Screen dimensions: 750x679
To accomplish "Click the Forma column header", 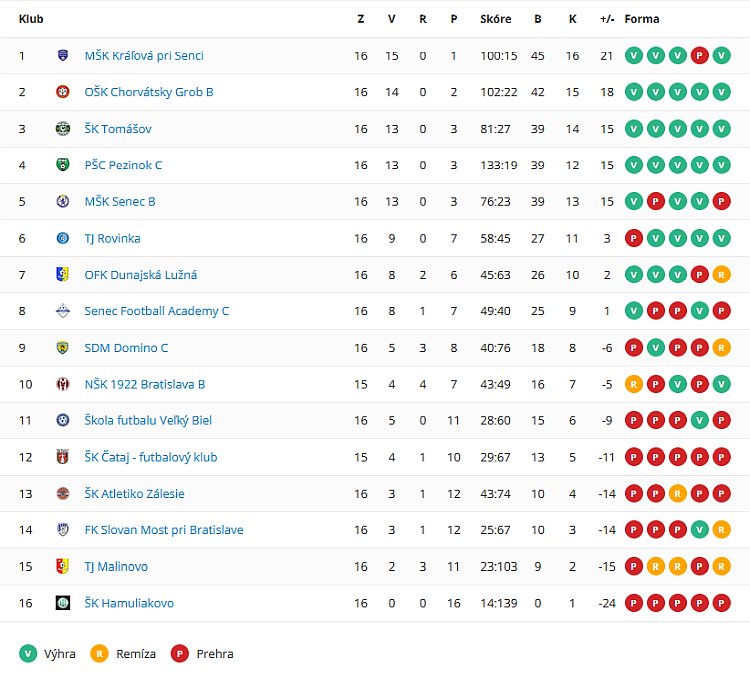I will [x=642, y=19].
